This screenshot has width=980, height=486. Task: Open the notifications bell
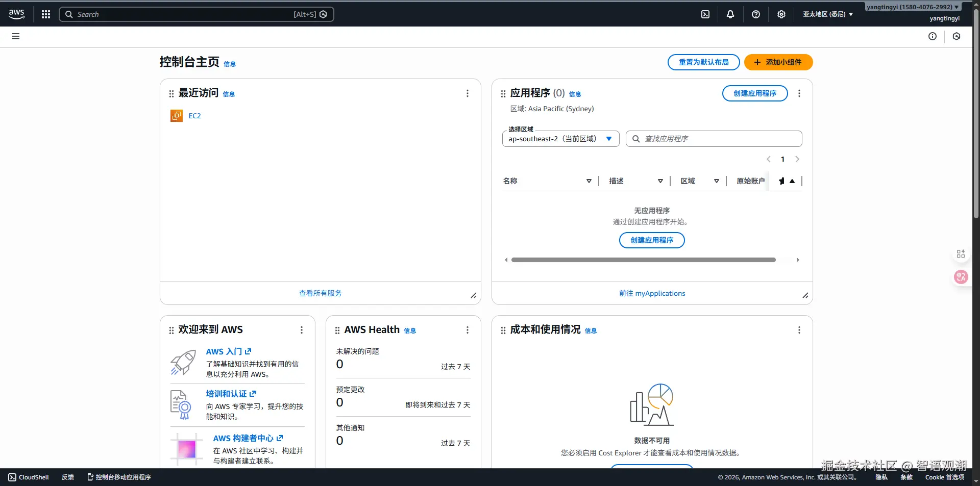[x=730, y=14]
